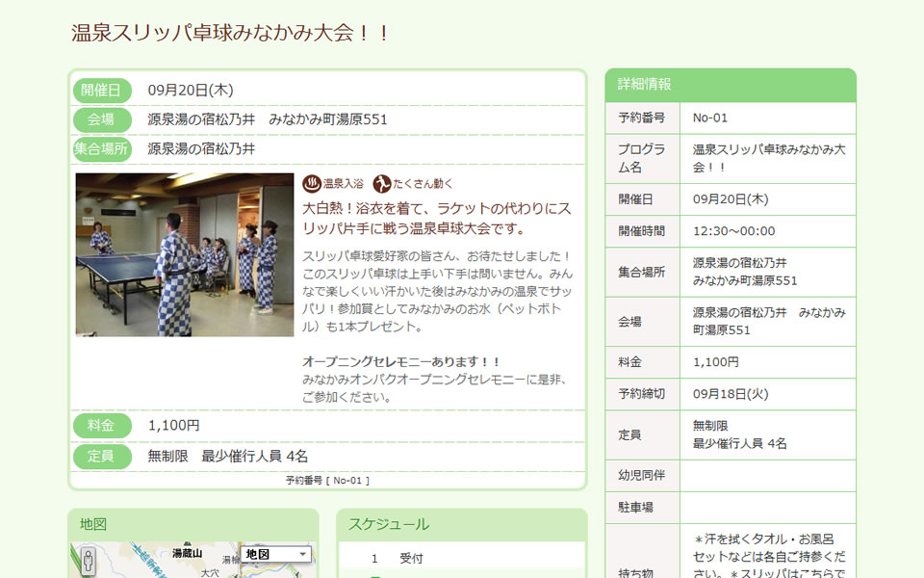Click the 集合場所 green label badge

pos(101,149)
